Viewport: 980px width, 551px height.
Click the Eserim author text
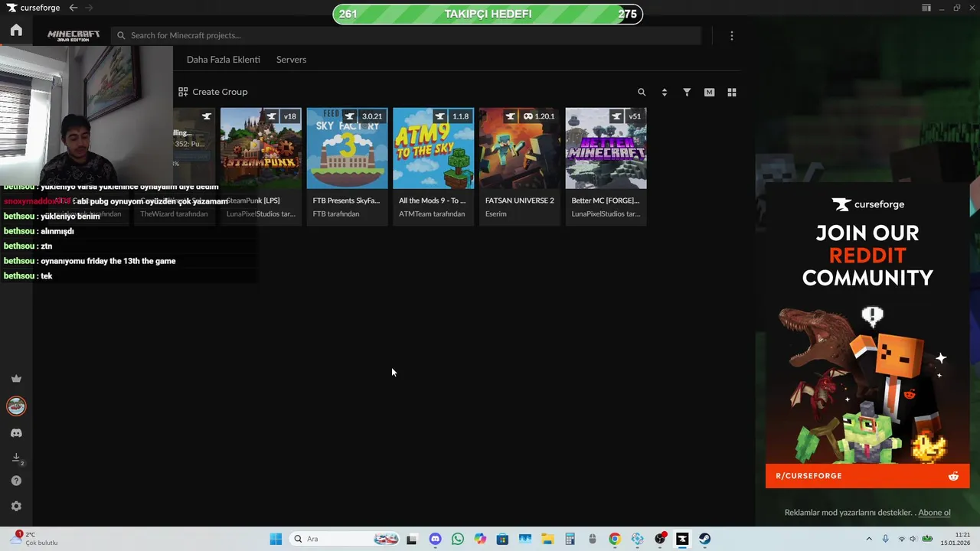[496, 214]
